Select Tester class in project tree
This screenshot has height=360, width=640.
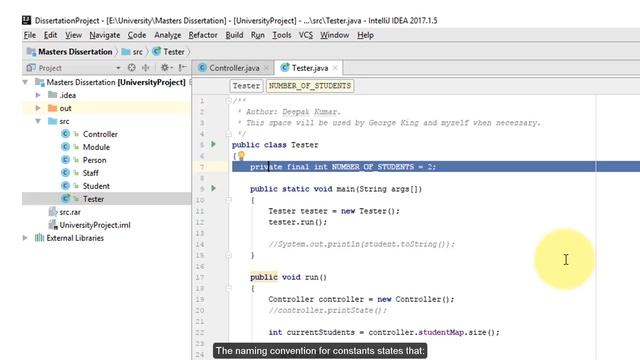coord(93,199)
